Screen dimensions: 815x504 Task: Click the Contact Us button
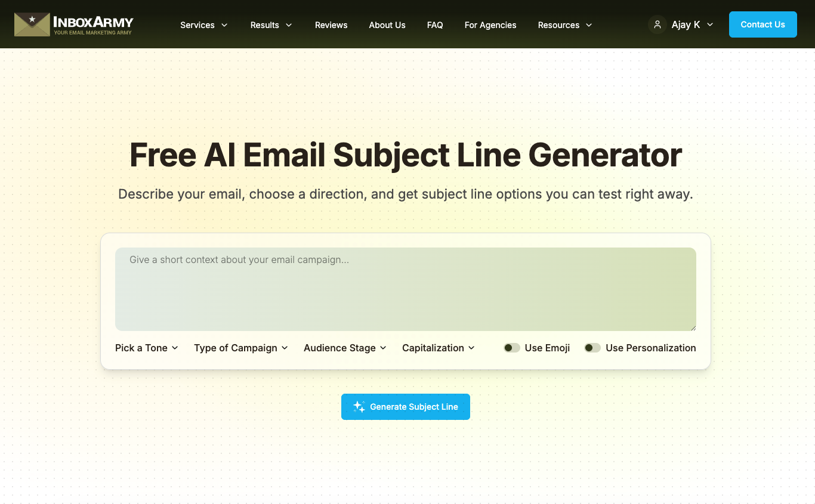point(762,24)
